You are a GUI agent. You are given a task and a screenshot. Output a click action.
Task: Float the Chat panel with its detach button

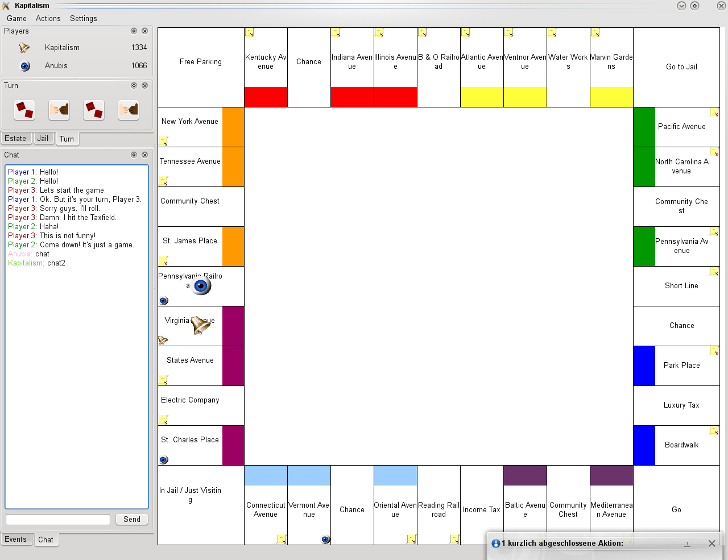click(x=134, y=155)
